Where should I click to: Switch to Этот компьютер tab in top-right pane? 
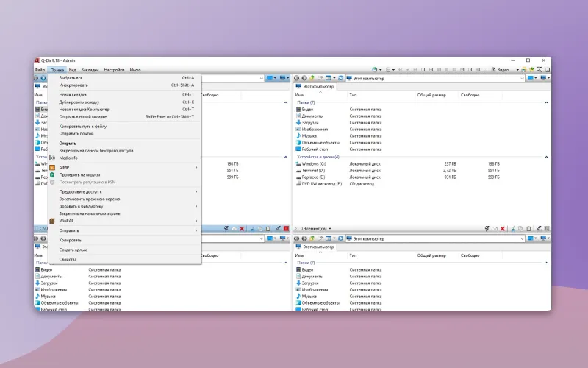[x=318, y=86]
